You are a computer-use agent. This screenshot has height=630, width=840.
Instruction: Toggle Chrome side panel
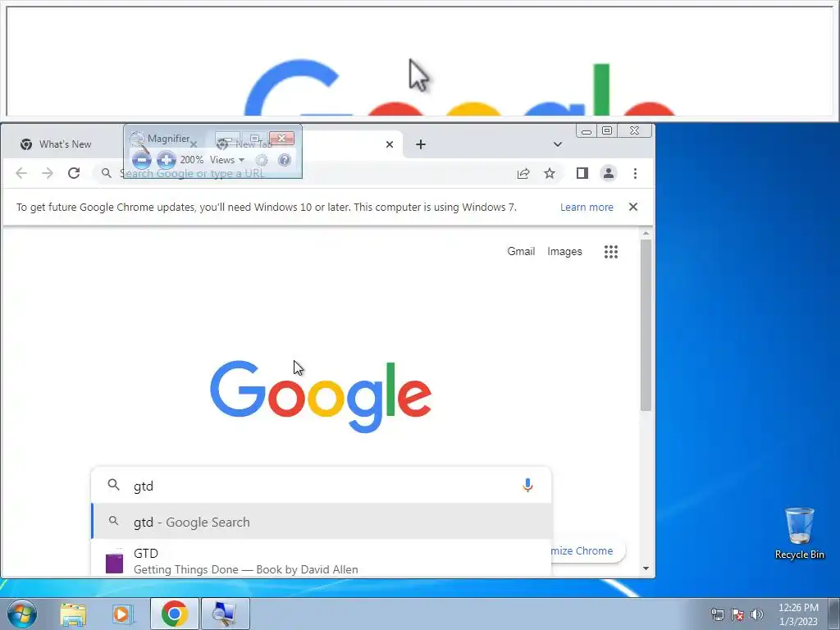[x=582, y=173]
